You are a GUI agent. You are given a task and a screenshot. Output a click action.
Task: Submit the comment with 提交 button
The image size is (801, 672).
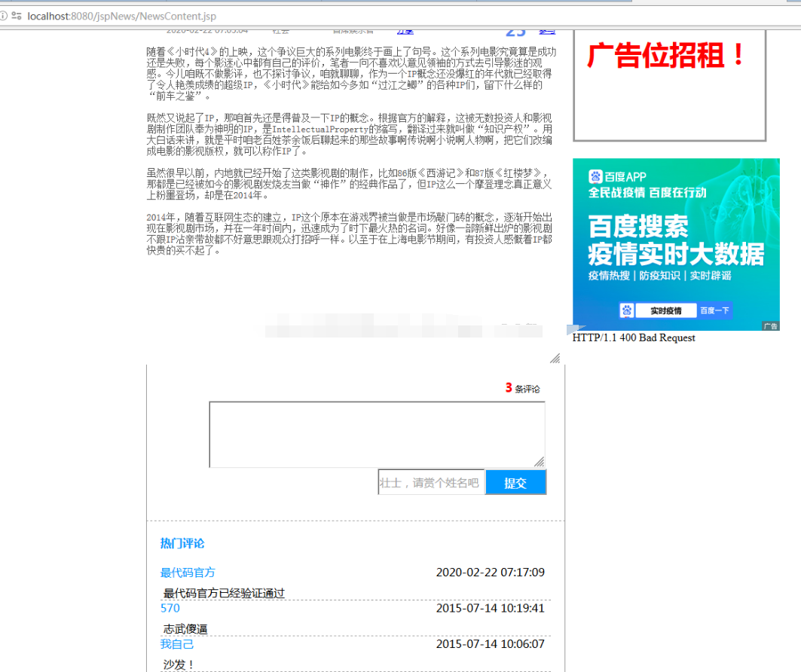coord(515,483)
